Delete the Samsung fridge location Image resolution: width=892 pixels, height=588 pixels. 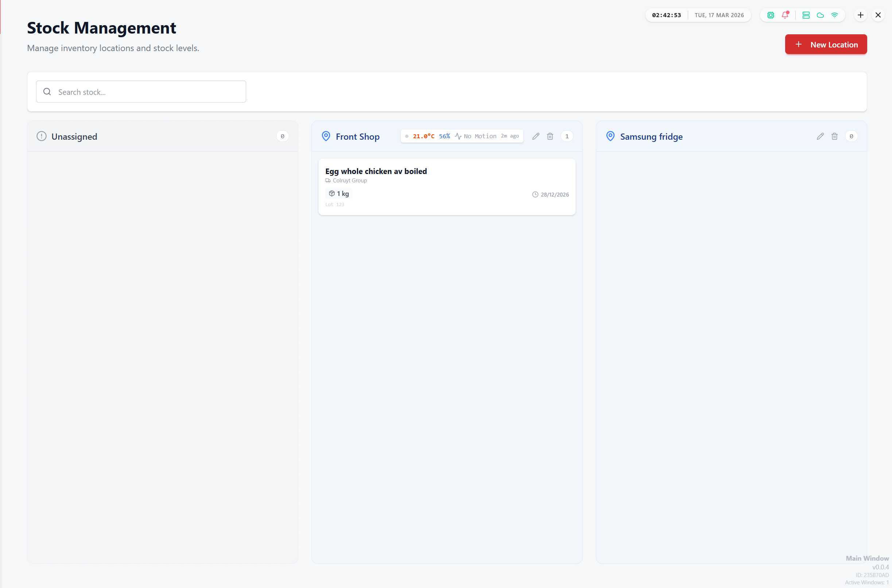(x=835, y=136)
